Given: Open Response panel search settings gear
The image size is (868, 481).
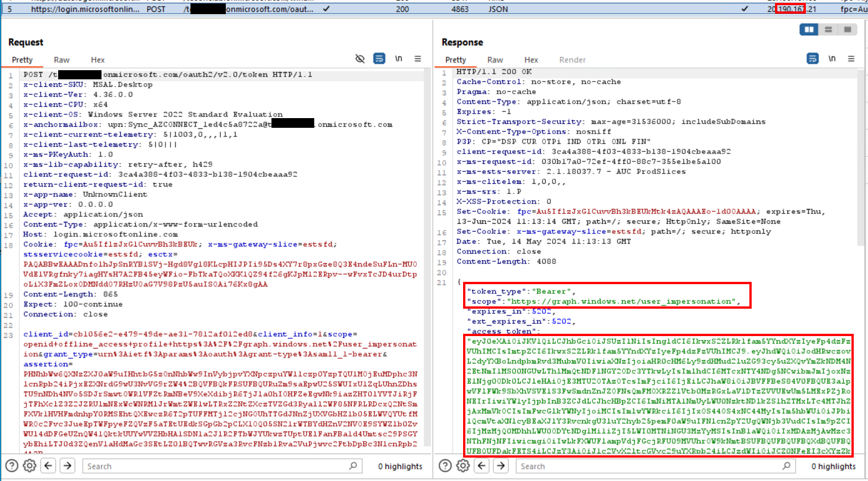Looking at the screenshot, I should [x=463, y=466].
